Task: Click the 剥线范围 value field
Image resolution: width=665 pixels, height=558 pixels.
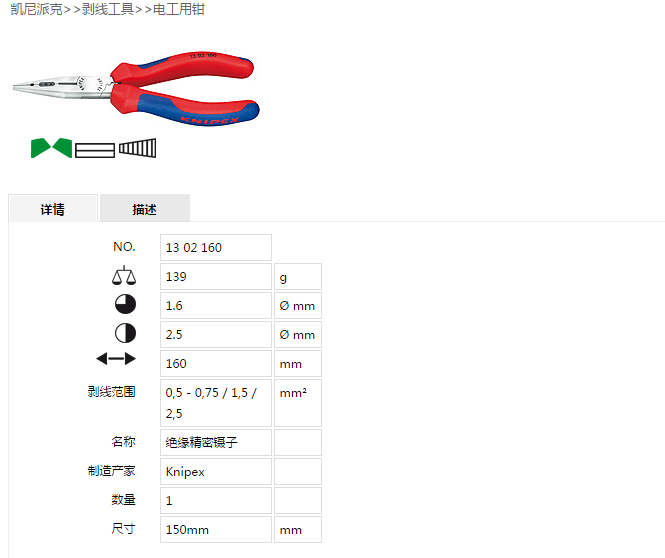Action: pos(216,403)
